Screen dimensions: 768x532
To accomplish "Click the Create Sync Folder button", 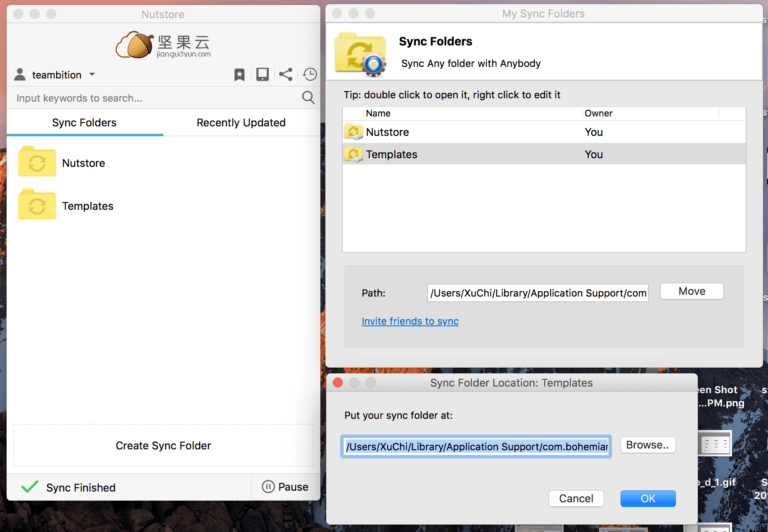I will pyautogui.click(x=164, y=445).
